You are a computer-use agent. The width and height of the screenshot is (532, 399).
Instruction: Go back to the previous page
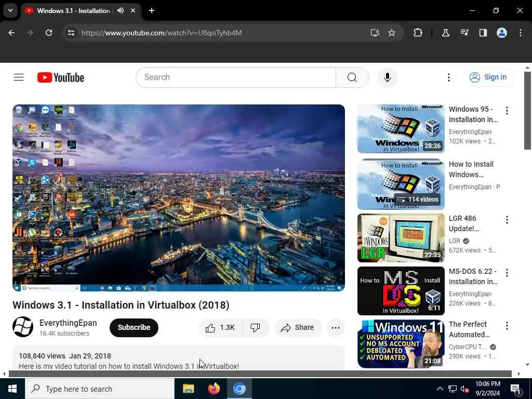pyautogui.click(x=11, y=33)
